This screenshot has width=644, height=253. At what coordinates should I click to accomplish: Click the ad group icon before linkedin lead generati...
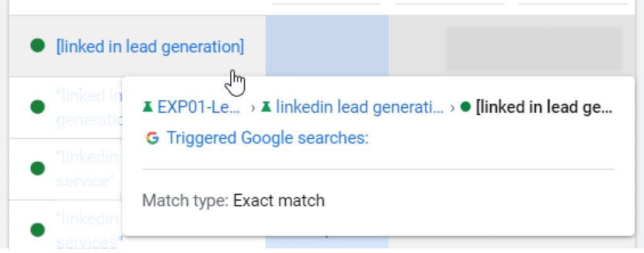(x=267, y=108)
